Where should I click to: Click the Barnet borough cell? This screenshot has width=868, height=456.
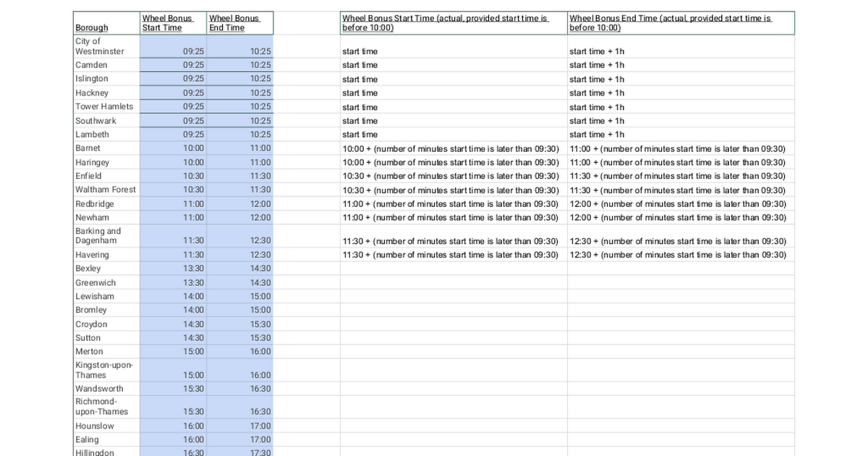click(x=106, y=148)
